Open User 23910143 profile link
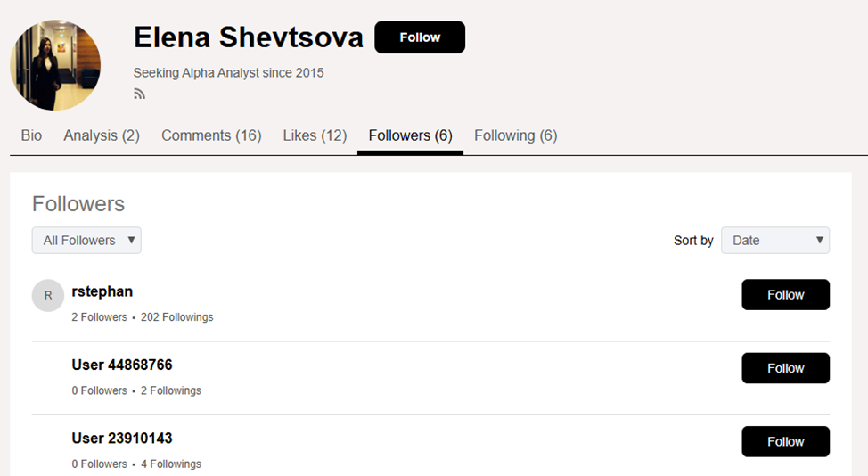Screen dimensions: 868x476 coord(122,439)
